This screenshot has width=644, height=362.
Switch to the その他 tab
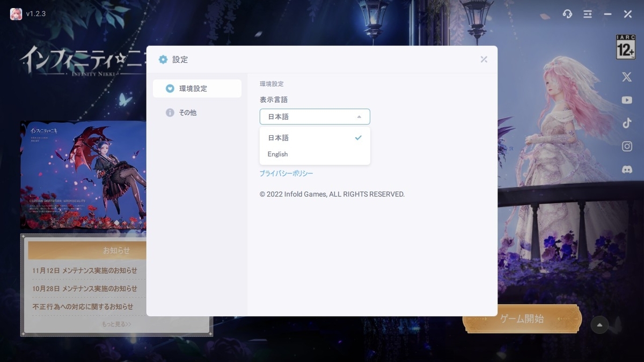point(197,113)
